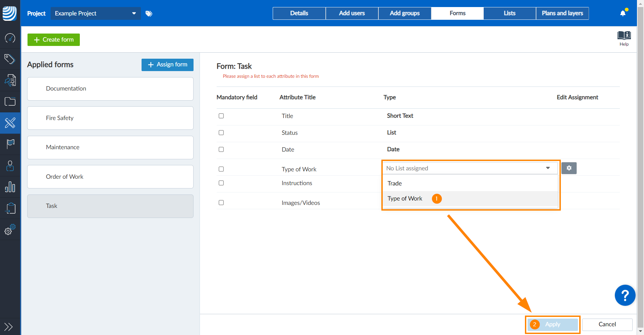Click the Create form button
Screen dimensions: 644x335
(x=54, y=40)
